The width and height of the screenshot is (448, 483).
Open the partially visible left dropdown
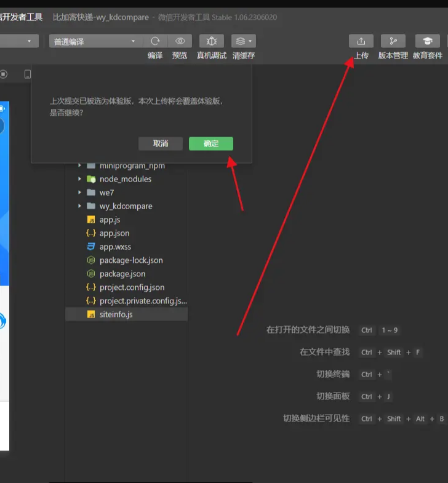coord(19,41)
